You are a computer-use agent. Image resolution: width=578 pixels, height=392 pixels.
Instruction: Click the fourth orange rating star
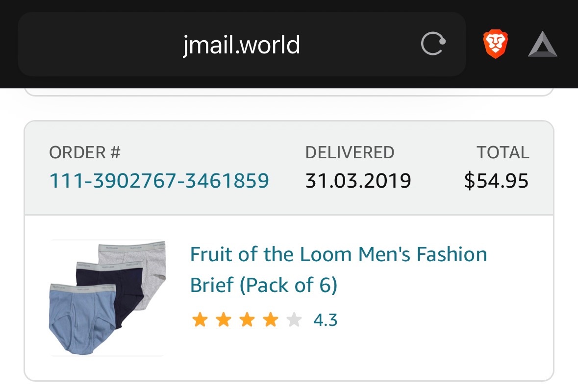[270, 320]
